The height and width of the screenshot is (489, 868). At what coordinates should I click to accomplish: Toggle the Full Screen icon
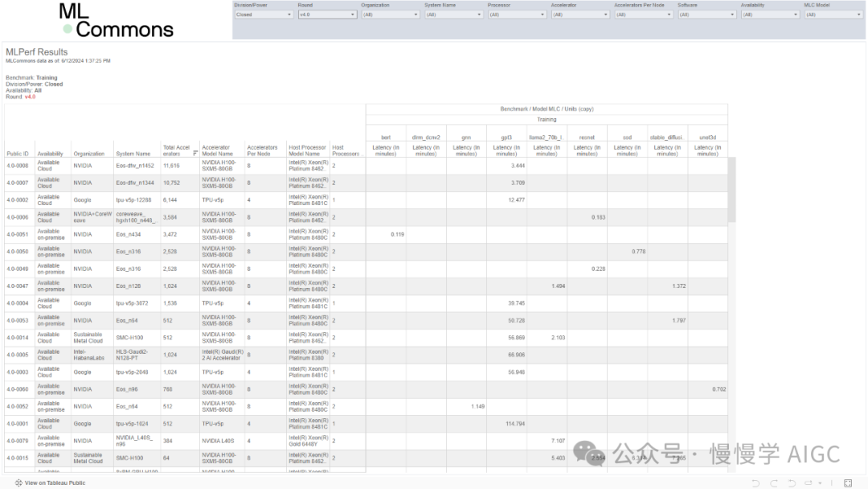[x=848, y=483]
